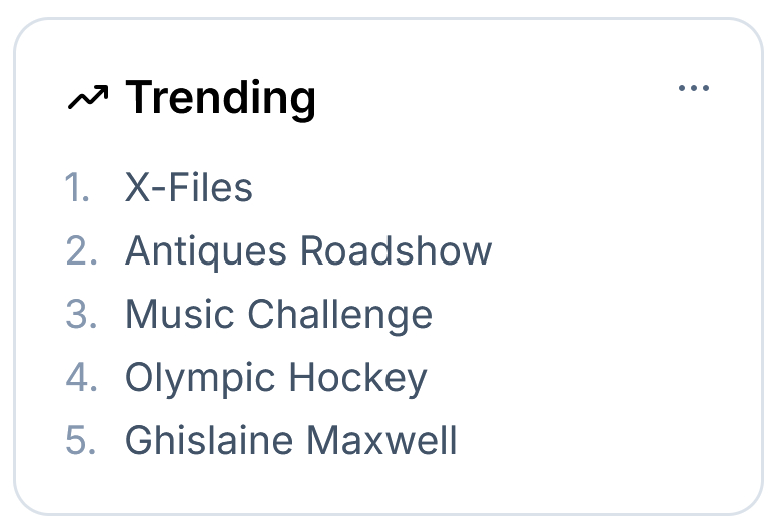View the Olympic Hockey trending topic
The width and height of the screenshot is (771, 522).
[276, 377]
